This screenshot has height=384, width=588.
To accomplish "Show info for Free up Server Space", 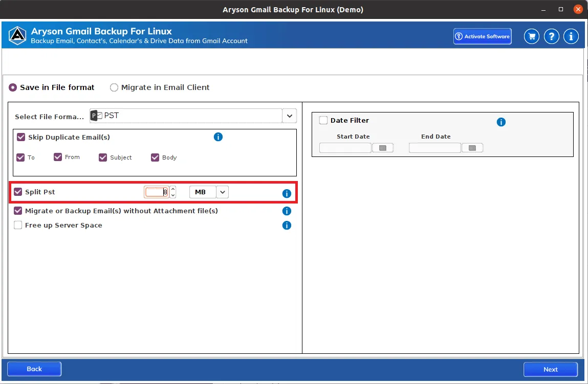I will pyautogui.click(x=287, y=225).
